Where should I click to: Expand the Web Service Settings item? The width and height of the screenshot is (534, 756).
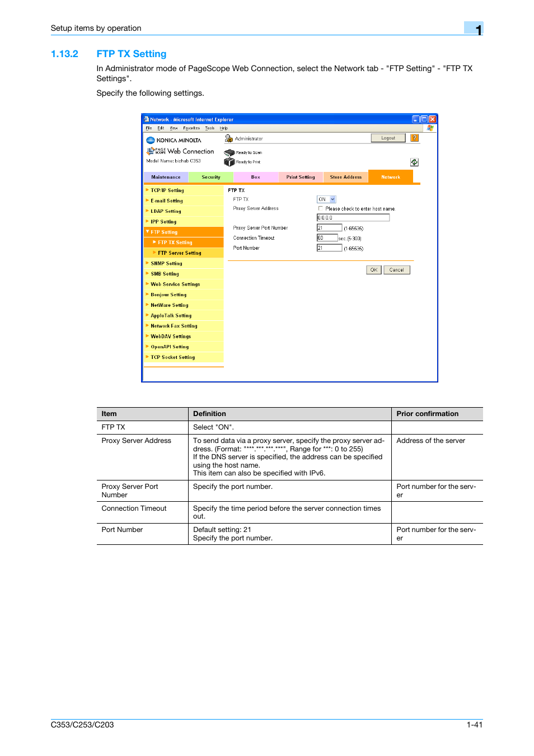[184, 284]
